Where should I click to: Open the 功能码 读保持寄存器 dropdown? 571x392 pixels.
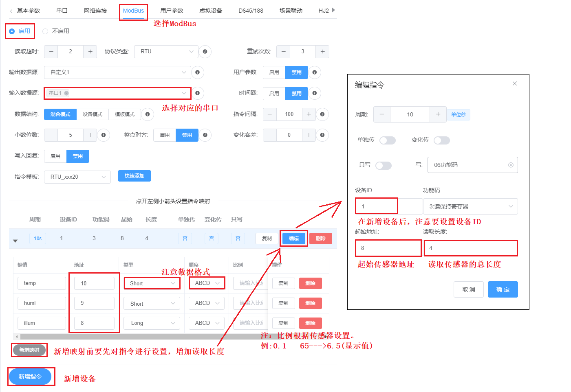470,206
